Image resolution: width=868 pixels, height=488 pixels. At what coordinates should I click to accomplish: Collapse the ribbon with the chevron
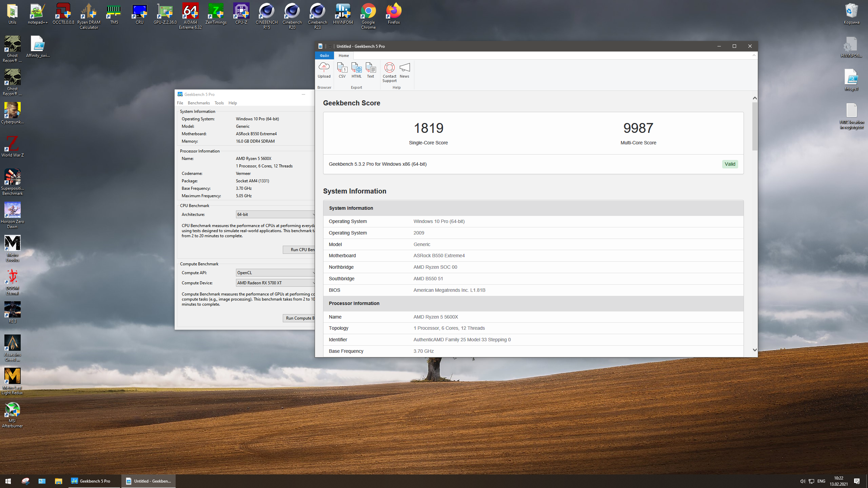point(754,55)
